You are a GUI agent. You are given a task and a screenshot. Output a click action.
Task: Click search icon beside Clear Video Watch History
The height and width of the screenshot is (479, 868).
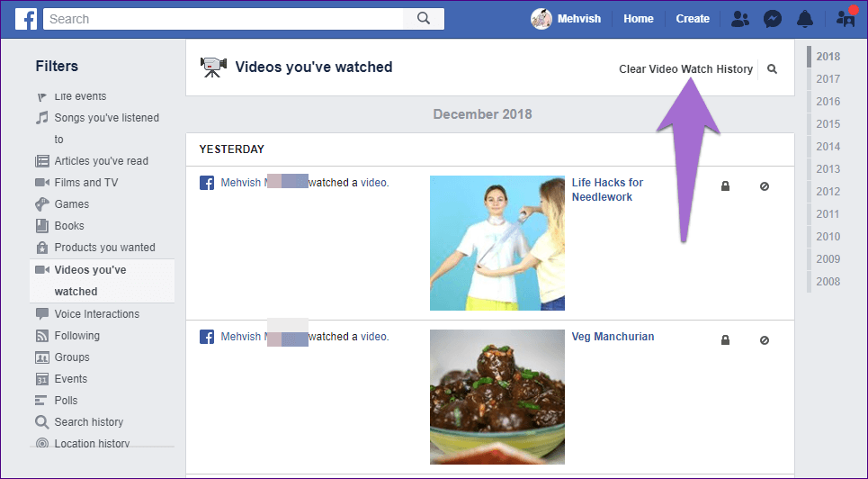773,69
